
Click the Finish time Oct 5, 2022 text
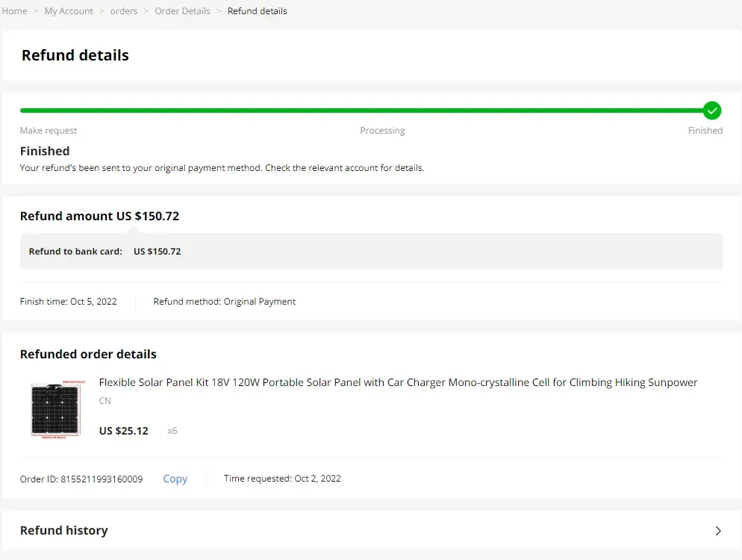[x=69, y=302]
